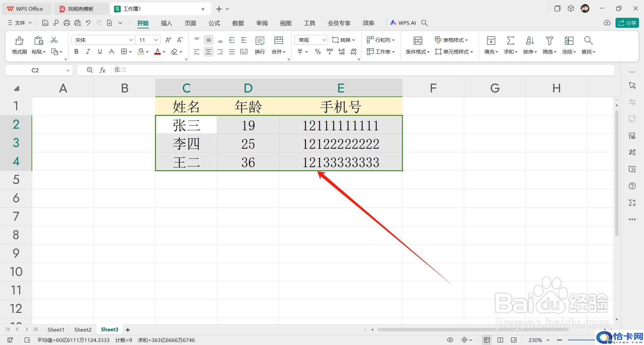Image resolution: width=644 pixels, height=345 pixels.
Task: Click the help question mark in sidebar
Action: [x=632, y=186]
